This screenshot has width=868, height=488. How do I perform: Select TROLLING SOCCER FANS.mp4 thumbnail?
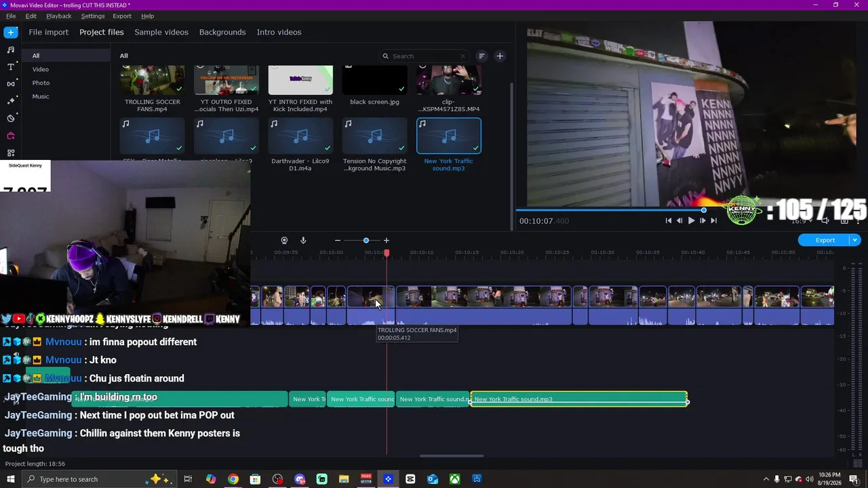click(x=152, y=81)
